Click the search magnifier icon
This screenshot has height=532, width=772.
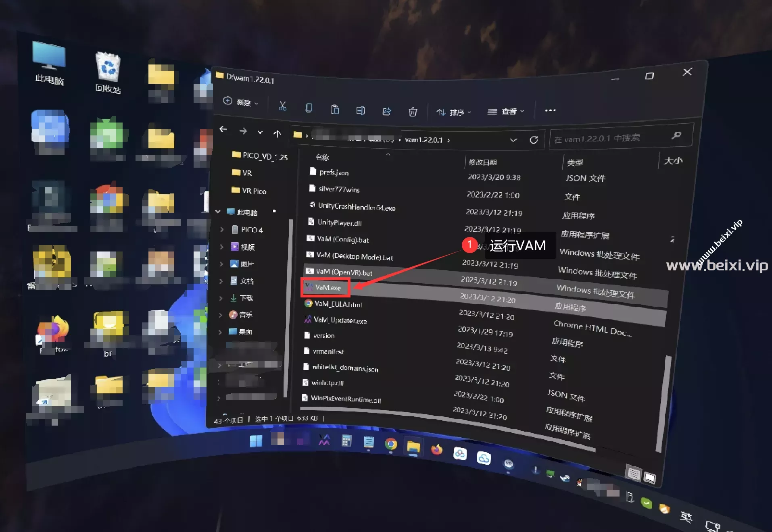pyautogui.click(x=676, y=135)
